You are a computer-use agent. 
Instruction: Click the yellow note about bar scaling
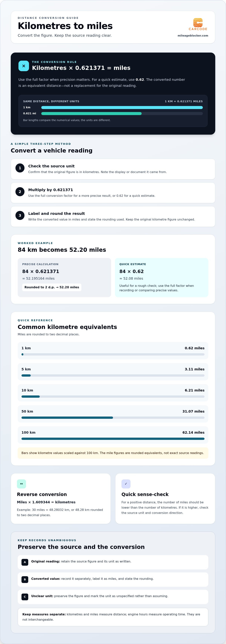coord(113,453)
